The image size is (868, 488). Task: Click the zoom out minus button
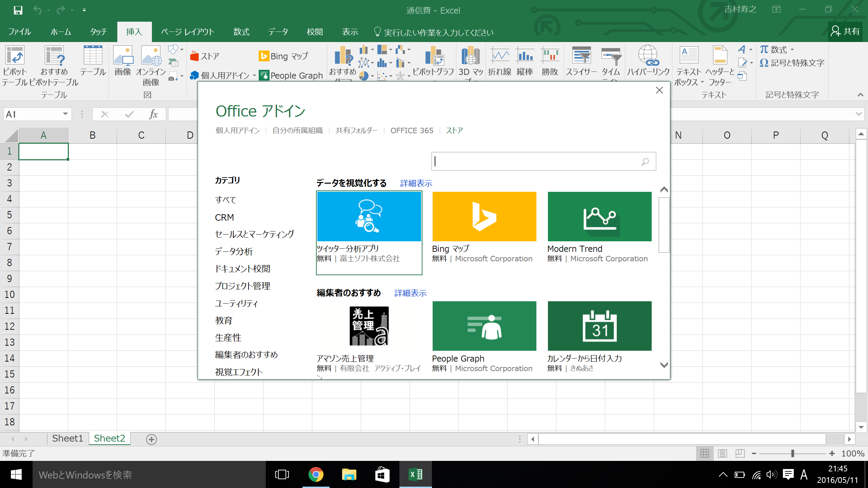click(754, 453)
